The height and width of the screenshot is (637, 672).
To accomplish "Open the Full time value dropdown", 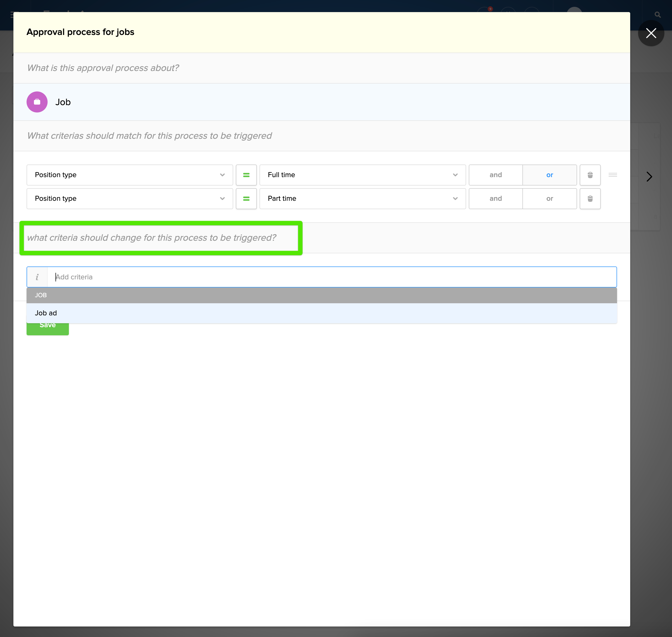I will coord(362,175).
